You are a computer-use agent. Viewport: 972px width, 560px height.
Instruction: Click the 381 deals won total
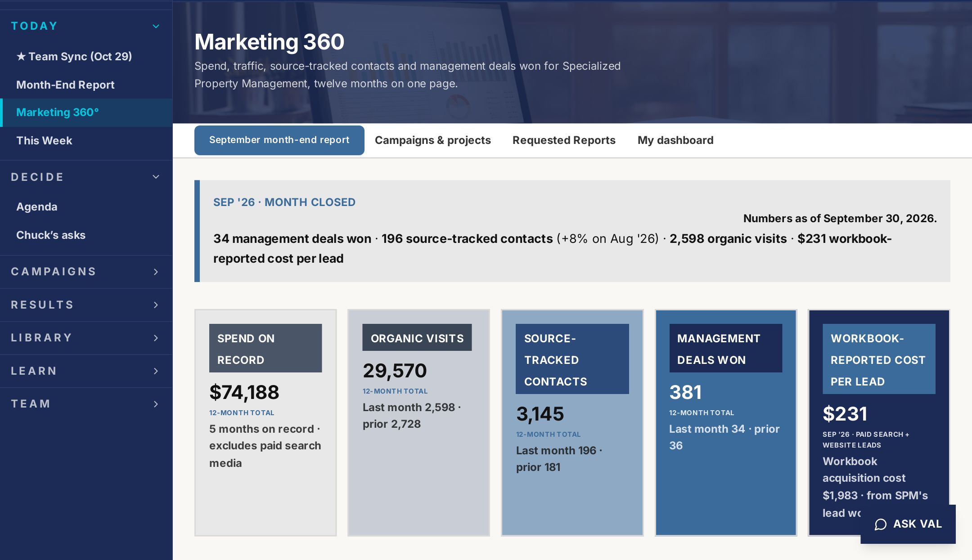(x=685, y=392)
